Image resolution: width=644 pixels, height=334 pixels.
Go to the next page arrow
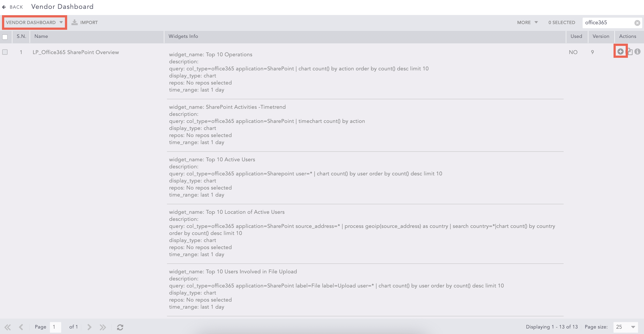click(89, 327)
